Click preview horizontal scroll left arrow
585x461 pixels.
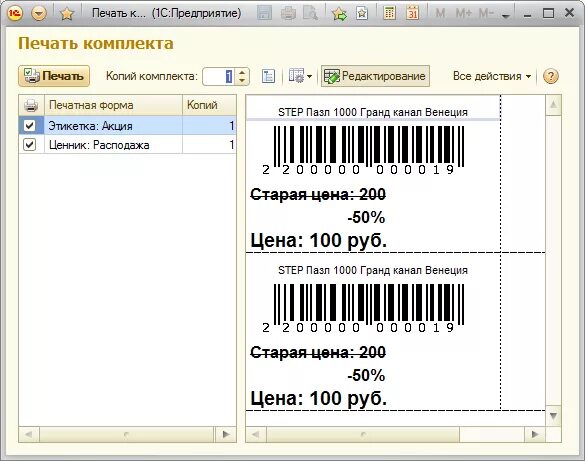pyautogui.click(x=256, y=435)
